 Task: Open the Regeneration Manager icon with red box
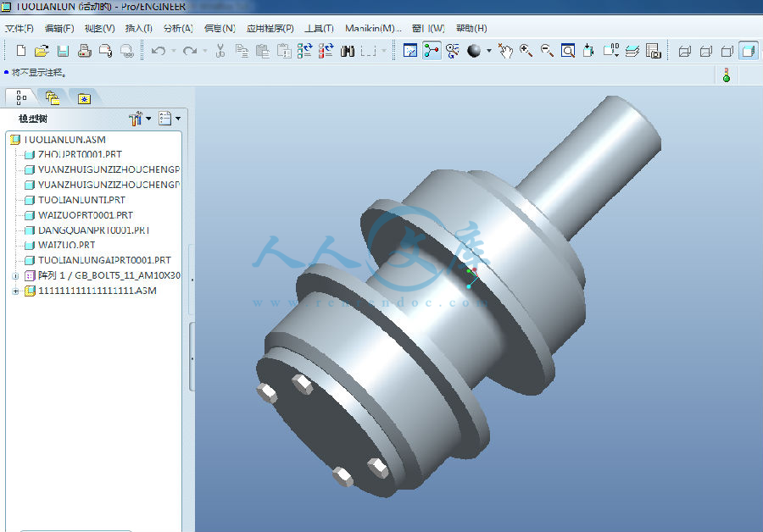click(326, 51)
